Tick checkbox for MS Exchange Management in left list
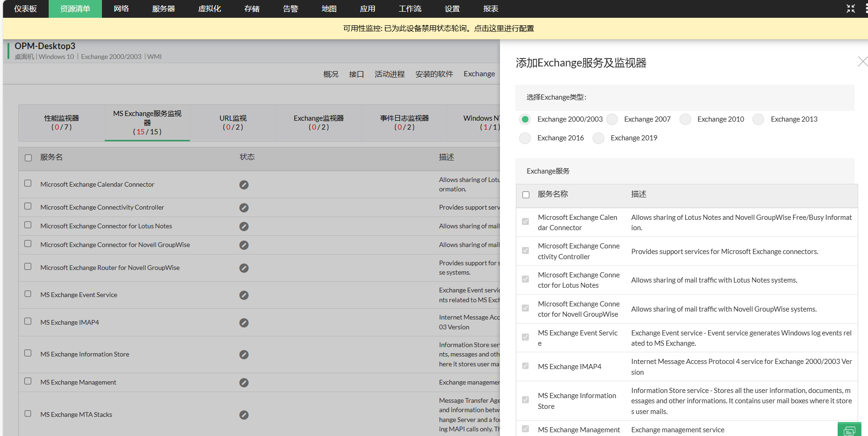The image size is (868, 436). coord(28,381)
